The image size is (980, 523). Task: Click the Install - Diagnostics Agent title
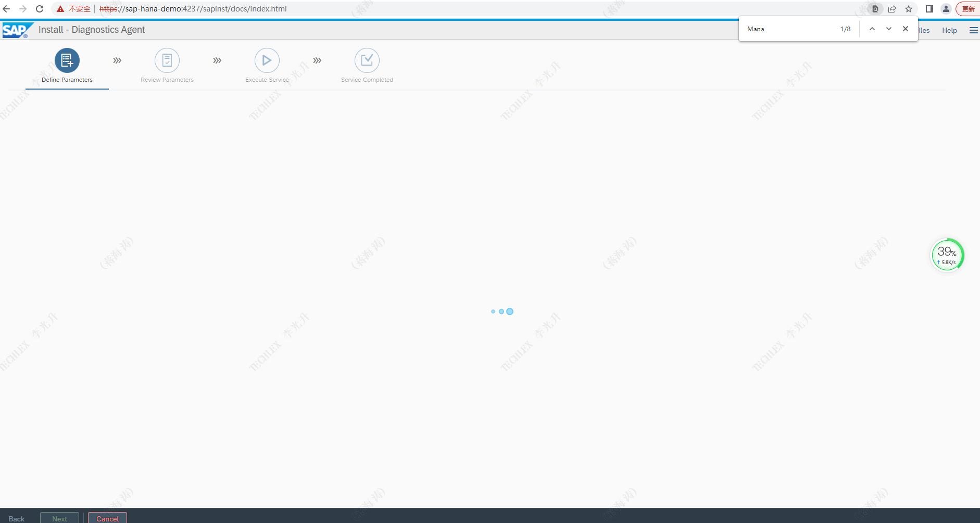coord(92,30)
